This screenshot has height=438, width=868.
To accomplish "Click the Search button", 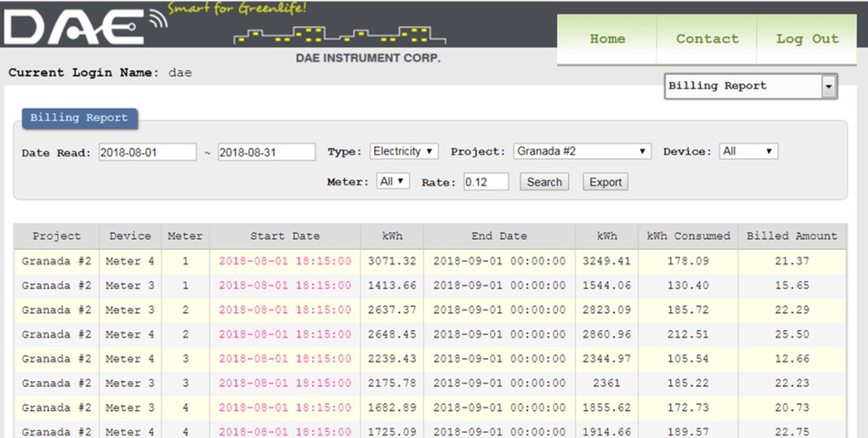I will tap(544, 182).
